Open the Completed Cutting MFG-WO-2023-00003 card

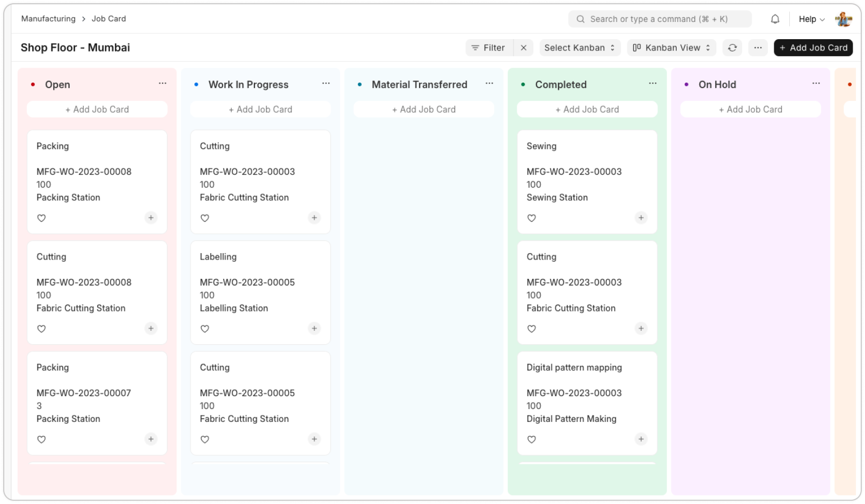[x=588, y=293]
